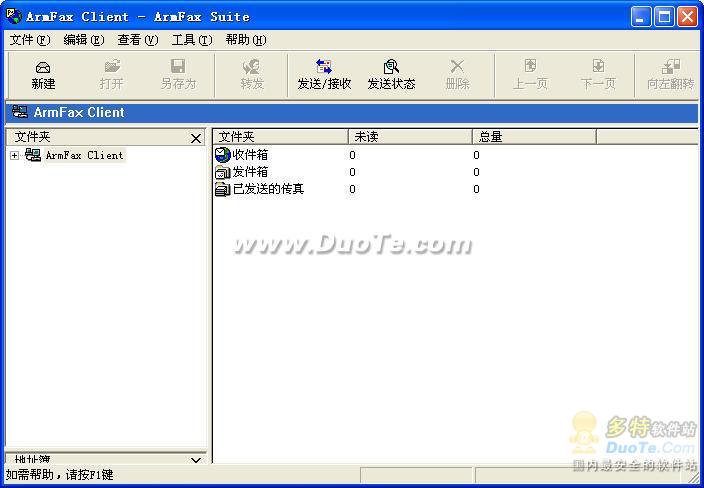
Task: Click the 打开 (Open) toolbar icon
Action: (x=112, y=67)
